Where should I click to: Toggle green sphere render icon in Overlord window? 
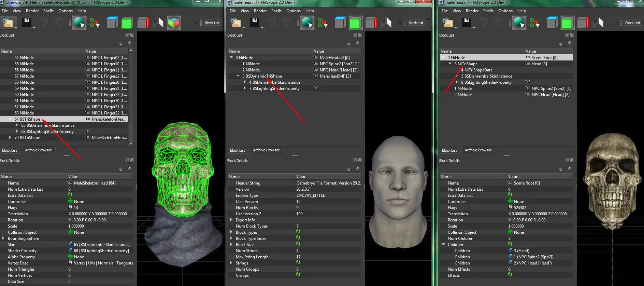(79, 23)
